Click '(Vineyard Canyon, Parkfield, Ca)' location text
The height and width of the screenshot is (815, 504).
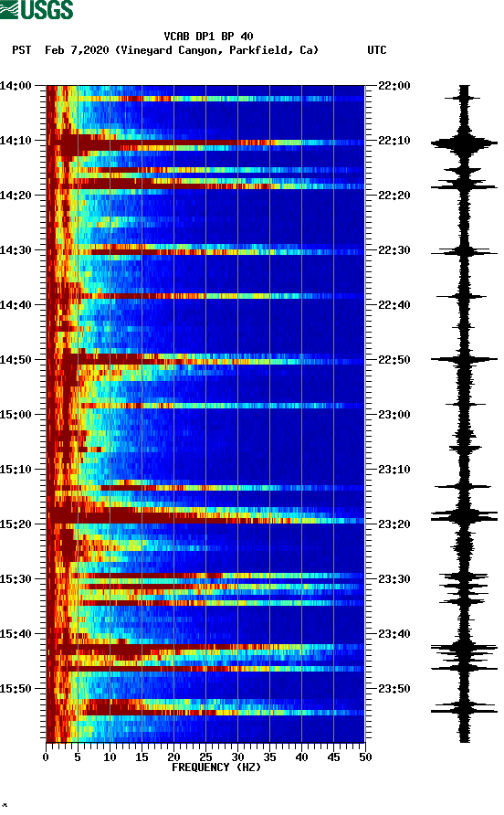tap(216, 50)
